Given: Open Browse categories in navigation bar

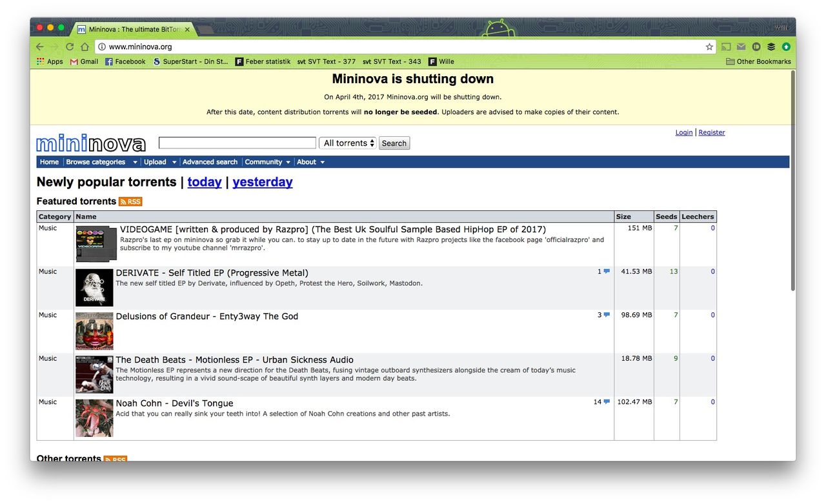Looking at the screenshot, I should pyautogui.click(x=96, y=162).
